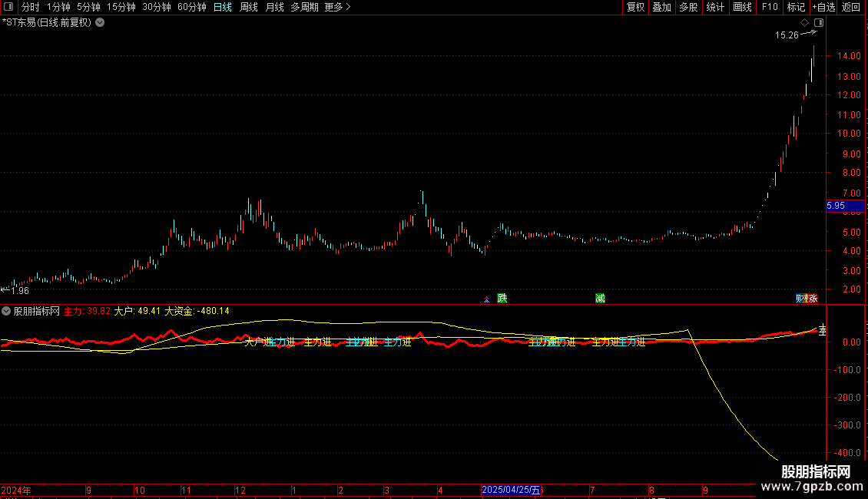This screenshot has height=499, width=868.
Task: Activate the 画线 drawing tool
Action: point(742,7)
